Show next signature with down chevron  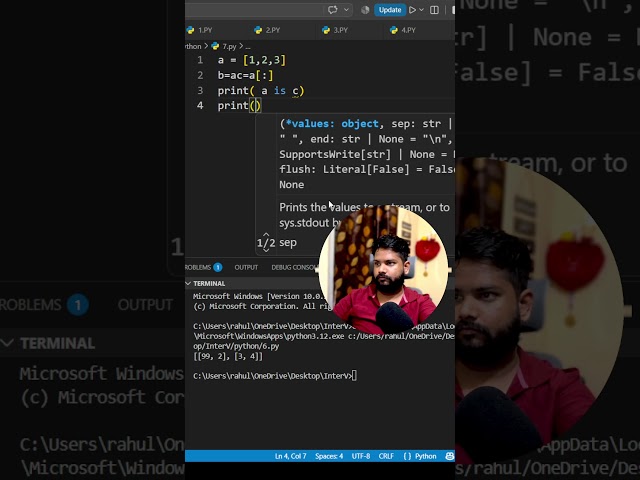point(266,250)
